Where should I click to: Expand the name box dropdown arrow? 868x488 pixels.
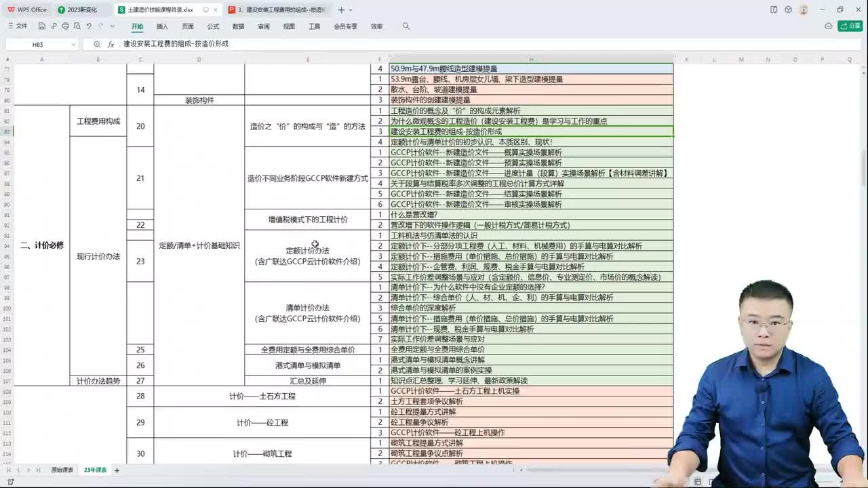(73, 44)
